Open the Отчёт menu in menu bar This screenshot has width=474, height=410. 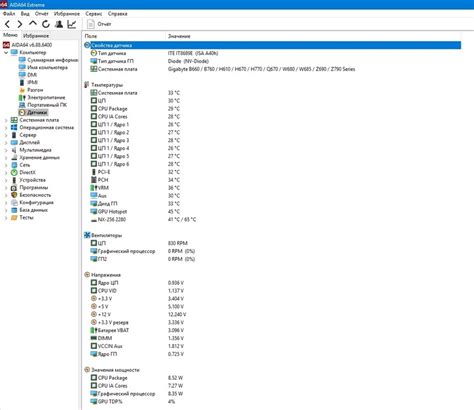point(42,14)
